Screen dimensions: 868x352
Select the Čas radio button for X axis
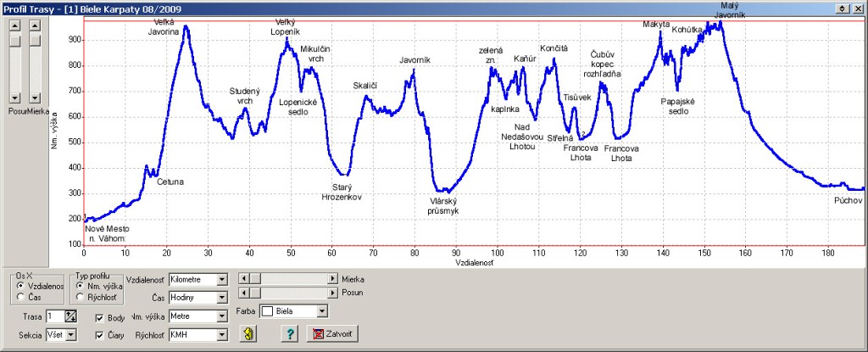pos(20,297)
